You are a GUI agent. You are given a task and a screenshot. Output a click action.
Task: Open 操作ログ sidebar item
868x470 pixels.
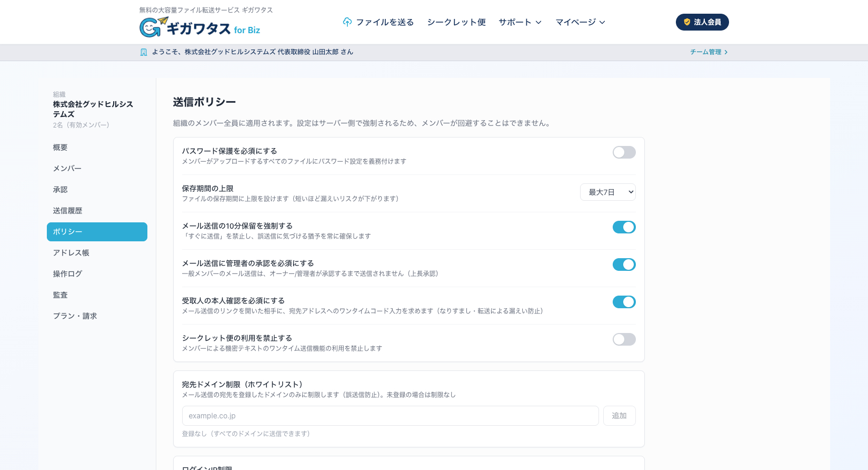coord(97,274)
